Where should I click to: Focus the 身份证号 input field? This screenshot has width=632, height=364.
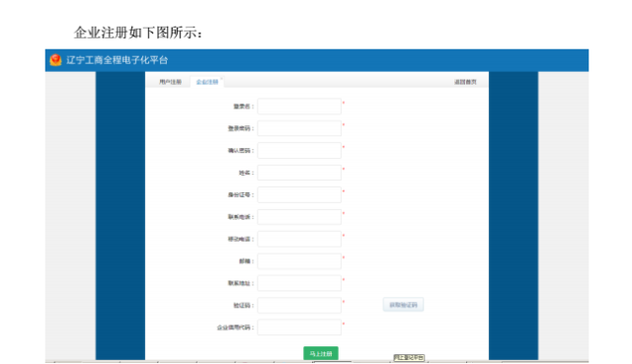point(299,195)
